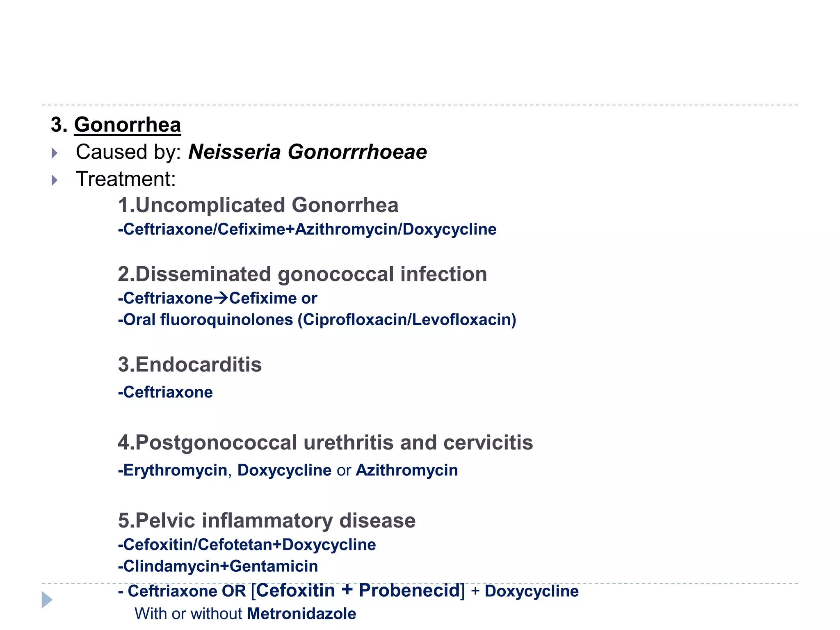
Task: Click the Uncomplicated Gonorrhea heading
Action: pyautogui.click(x=258, y=205)
